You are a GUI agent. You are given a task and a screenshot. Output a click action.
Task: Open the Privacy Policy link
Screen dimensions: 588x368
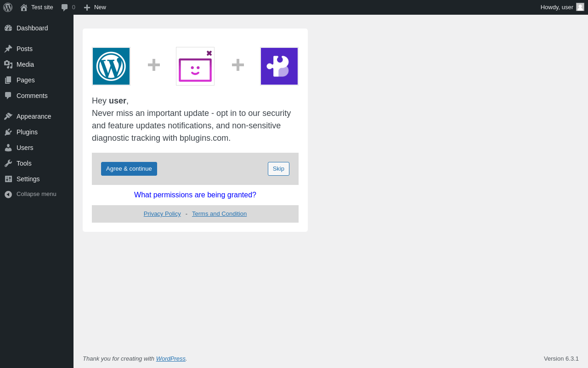162,214
